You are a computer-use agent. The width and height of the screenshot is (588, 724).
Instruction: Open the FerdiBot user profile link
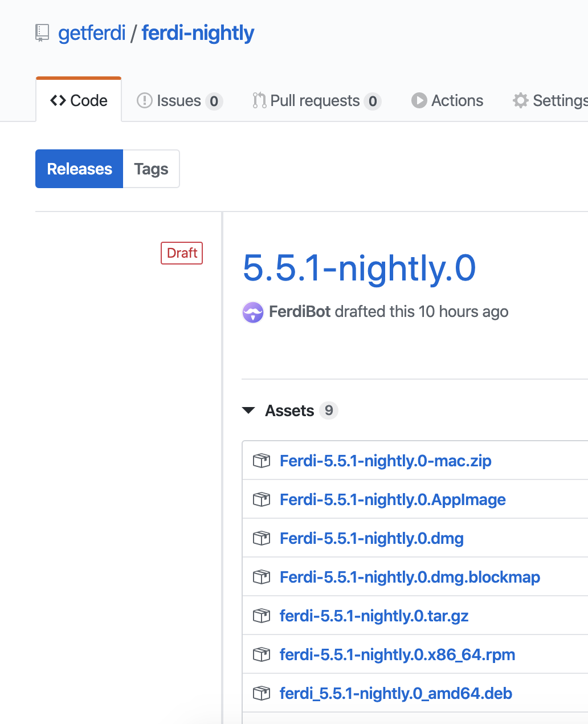click(300, 312)
